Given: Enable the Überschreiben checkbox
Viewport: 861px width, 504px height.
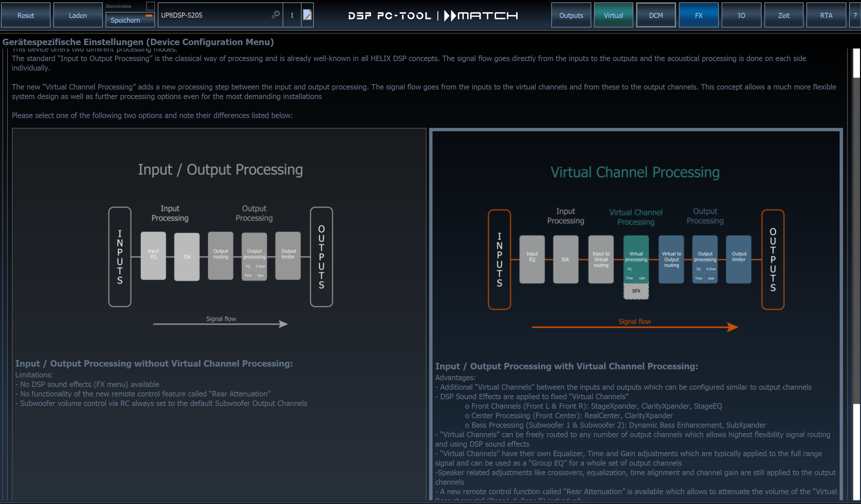Looking at the screenshot, I should 150,6.
